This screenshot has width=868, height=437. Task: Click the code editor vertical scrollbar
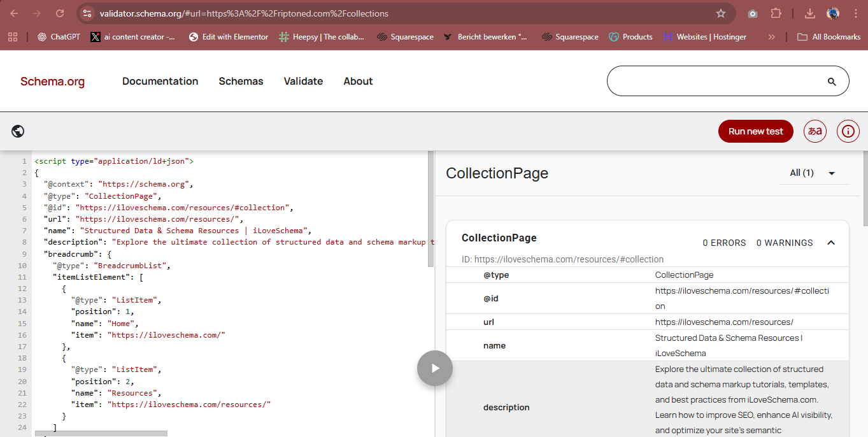[431, 209]
